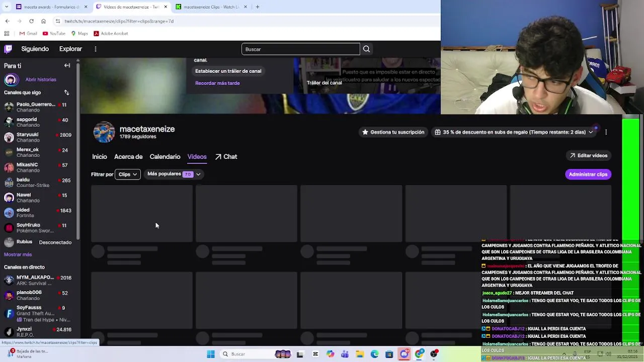Open the tab search chevron in Chrome
The image size is (644, 362).
tap(7, 7)
